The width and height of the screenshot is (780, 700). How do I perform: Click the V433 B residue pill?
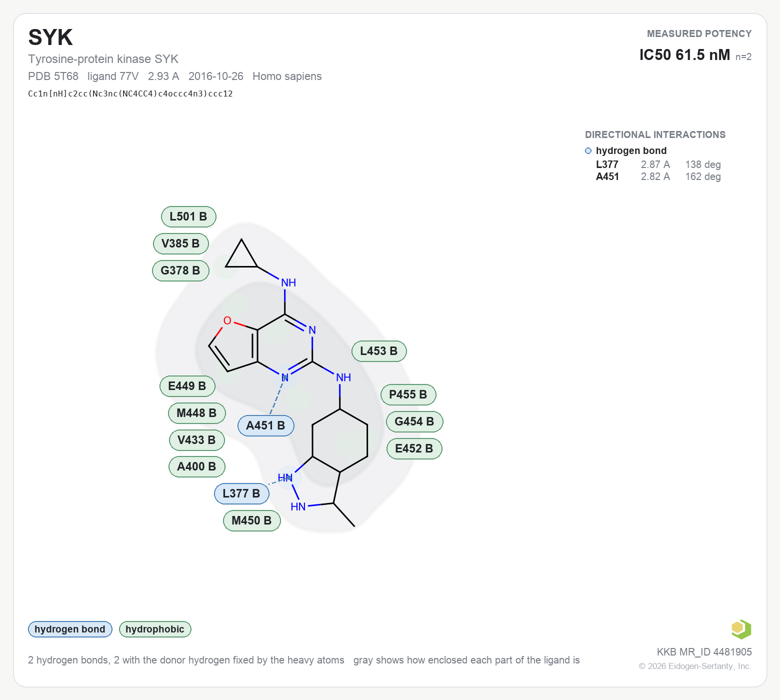click(x=197, y=440)
